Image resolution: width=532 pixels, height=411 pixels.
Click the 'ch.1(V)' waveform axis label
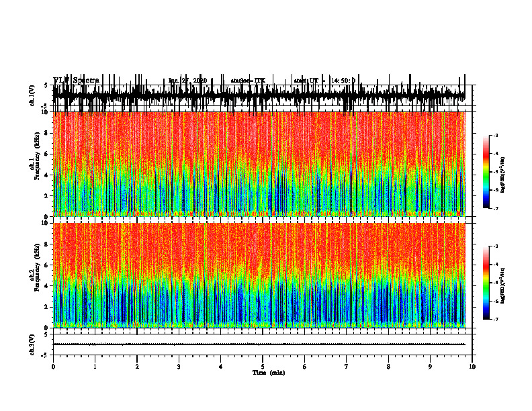(x=32, y=95)
